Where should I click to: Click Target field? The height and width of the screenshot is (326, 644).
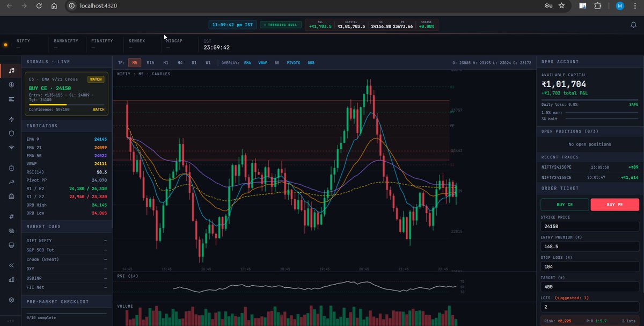(x=590, y=287)
